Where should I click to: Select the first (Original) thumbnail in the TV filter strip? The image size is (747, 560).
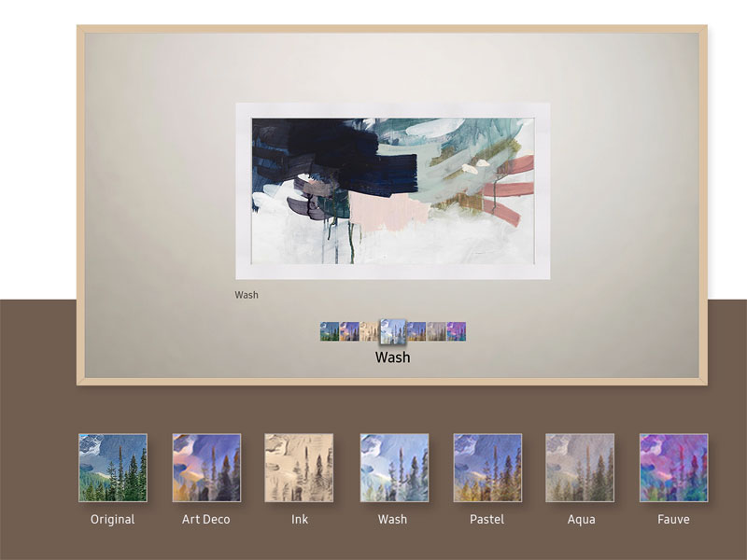[330, 331]
